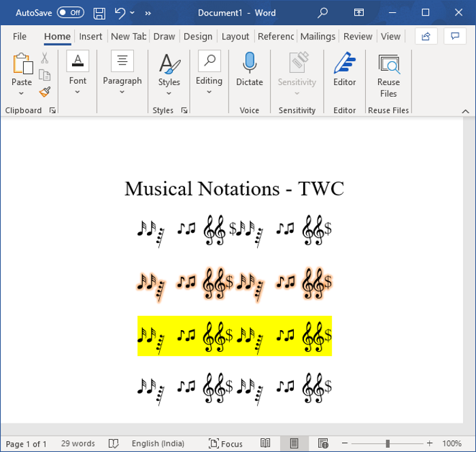476x452 pixels.
Task: Switch to Read Mode view
Action: 265,443
